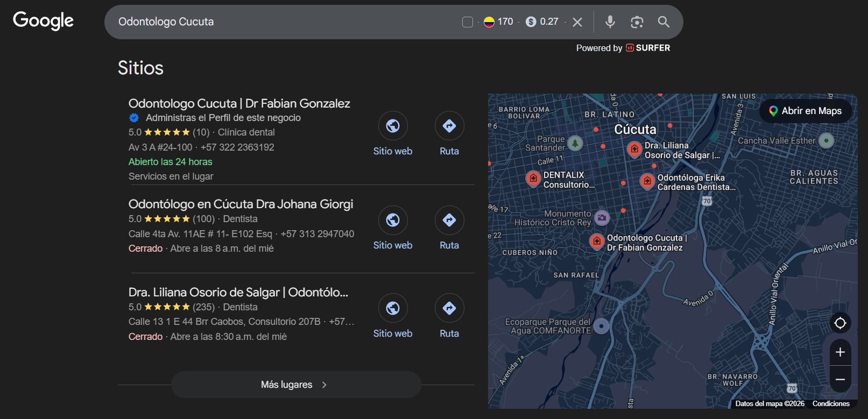868x419 pixels.
Task: Open Dra Johana Giorgi listing title
Action: click(241, 204)
